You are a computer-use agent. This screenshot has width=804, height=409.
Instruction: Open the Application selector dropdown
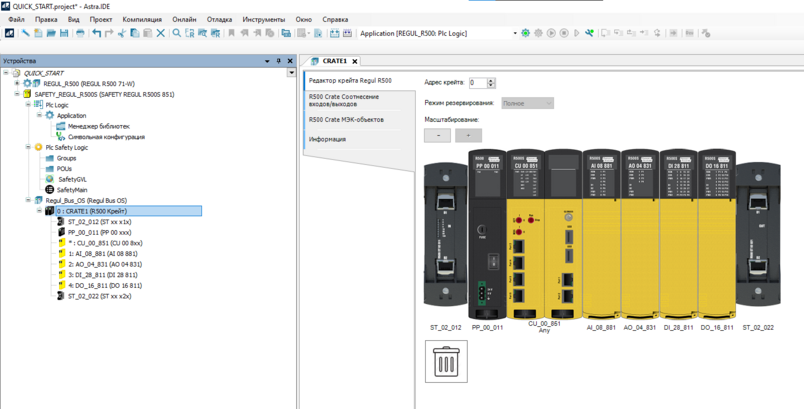click(x=514, y=33)
